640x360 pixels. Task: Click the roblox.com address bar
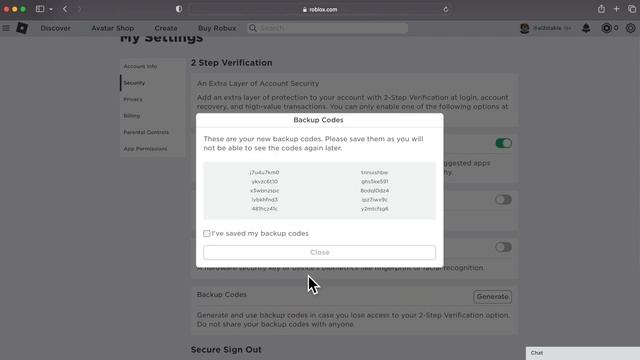[320, 9]
